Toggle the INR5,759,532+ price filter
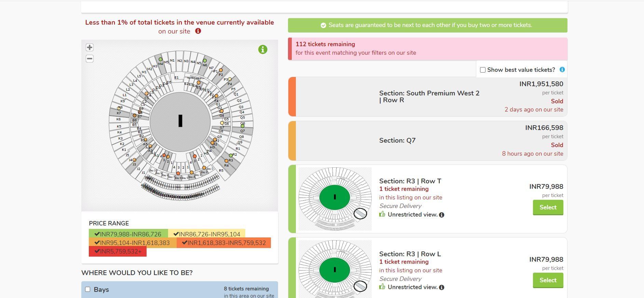Viewport: 644px width, 298px height. 118,251
